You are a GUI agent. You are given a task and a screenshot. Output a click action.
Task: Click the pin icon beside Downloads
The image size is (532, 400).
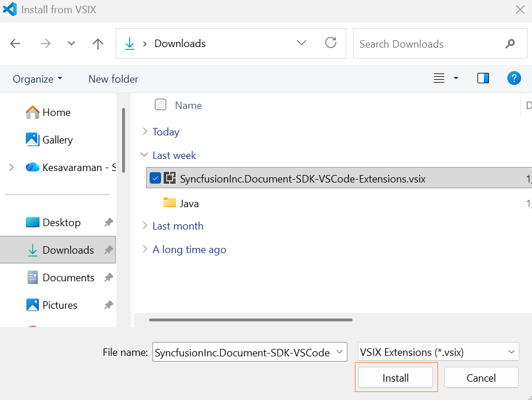(108, 250)
